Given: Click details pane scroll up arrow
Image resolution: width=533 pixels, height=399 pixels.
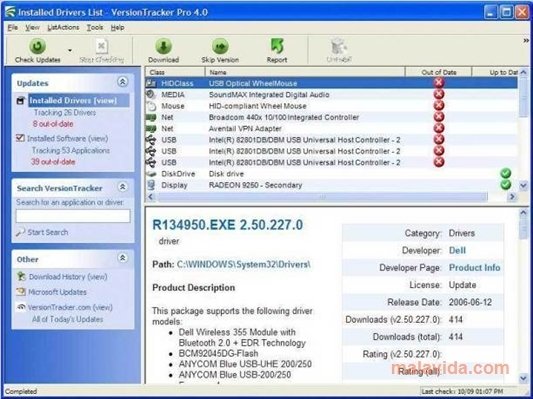Looking at the screenshot, I should pyautogui.click(x=523, y=213).
